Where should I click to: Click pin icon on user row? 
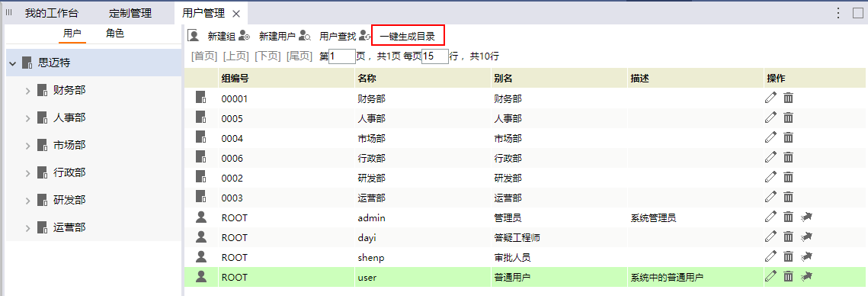pyautogui.click(x=806, y=276)
